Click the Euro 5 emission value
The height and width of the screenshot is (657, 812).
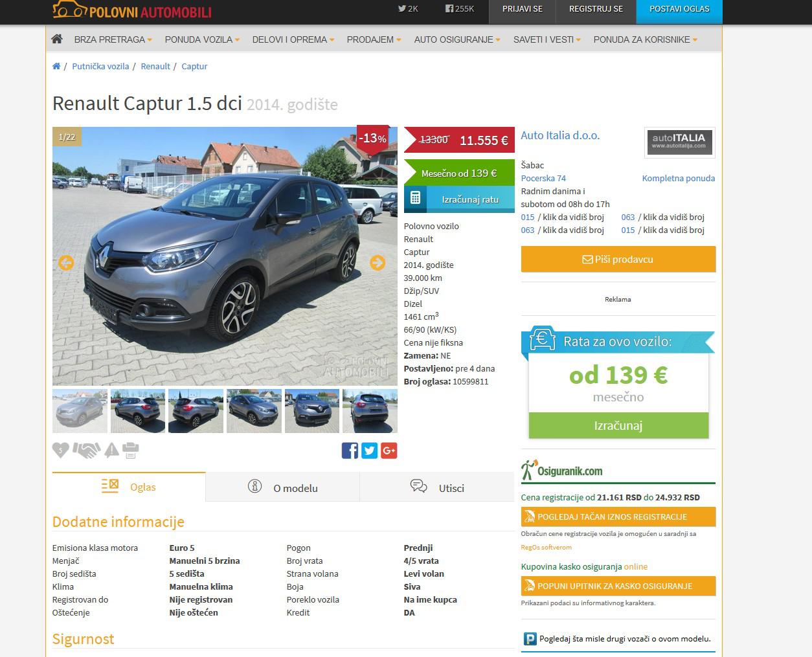coord(182,548)
